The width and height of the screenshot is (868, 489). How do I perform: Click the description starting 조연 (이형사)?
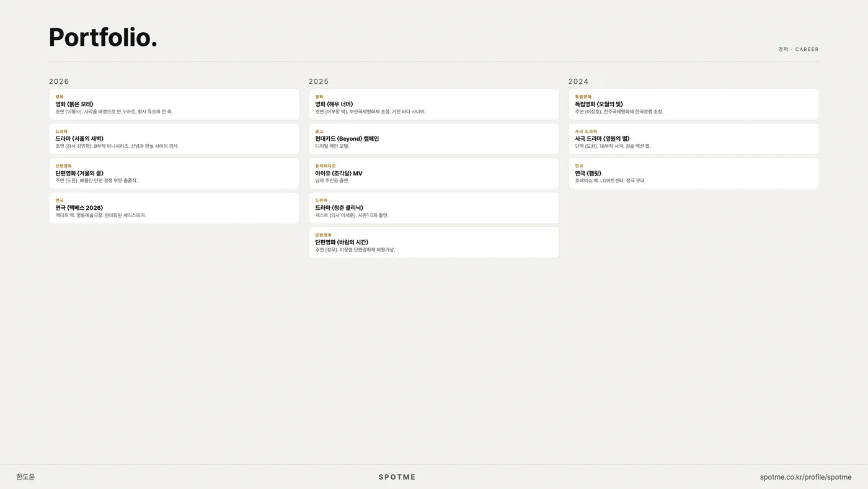click(x=114, y=112)
